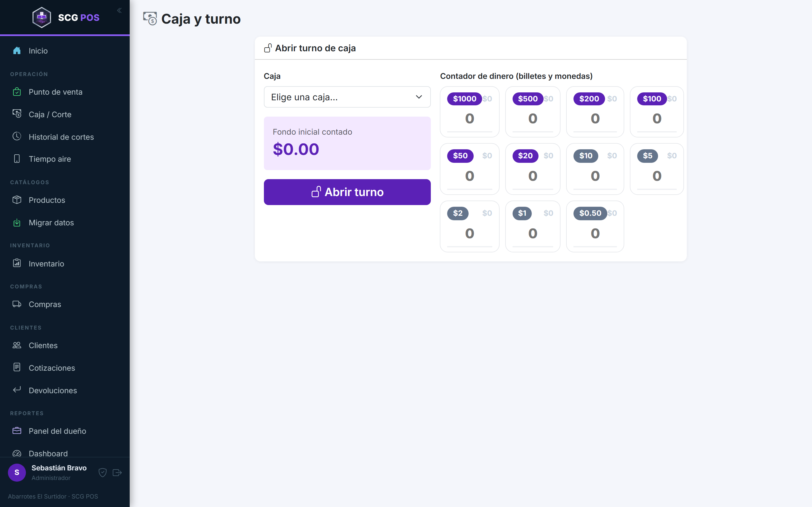Screen dimensions: 812x507
Task: Click the $0.50 coin count field
Action: coord(595,234)
